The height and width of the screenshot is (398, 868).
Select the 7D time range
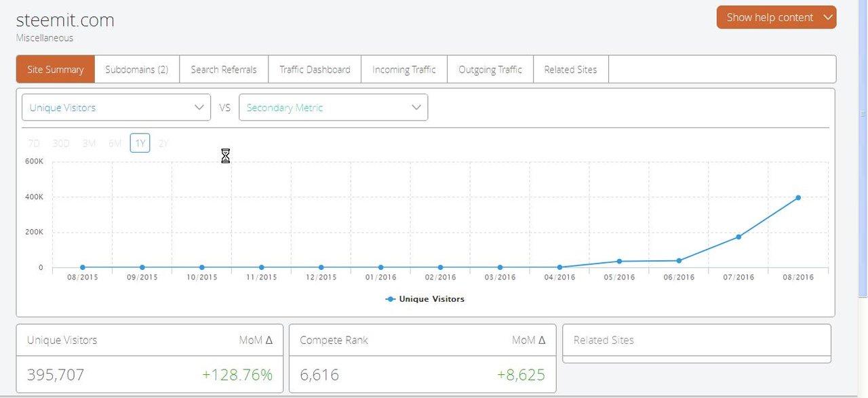click(x=34, y=143)
